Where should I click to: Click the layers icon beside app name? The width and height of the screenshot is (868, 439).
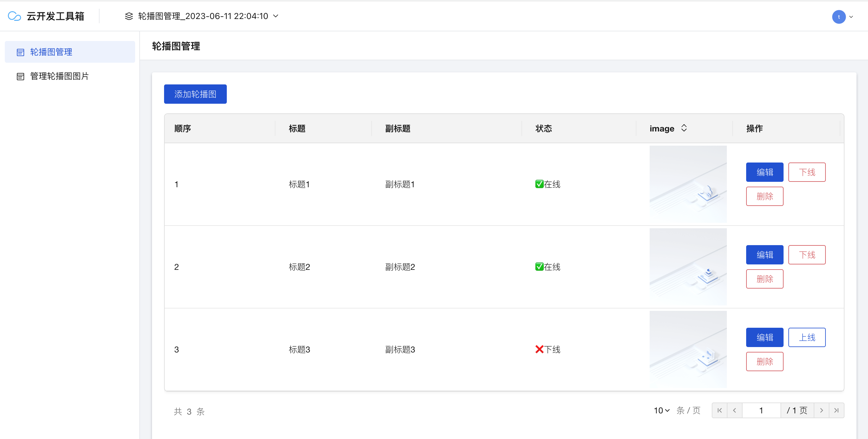click(x=129, y=16)
